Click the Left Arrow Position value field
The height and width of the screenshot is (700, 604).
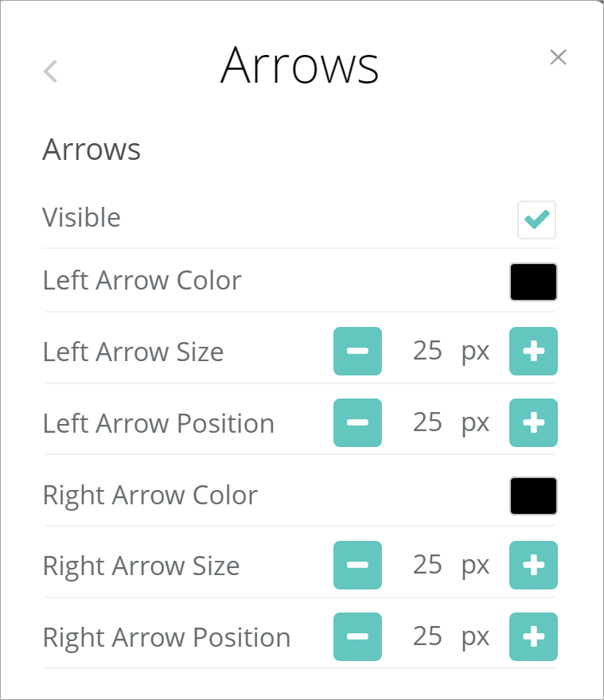[x=427, y=422]
